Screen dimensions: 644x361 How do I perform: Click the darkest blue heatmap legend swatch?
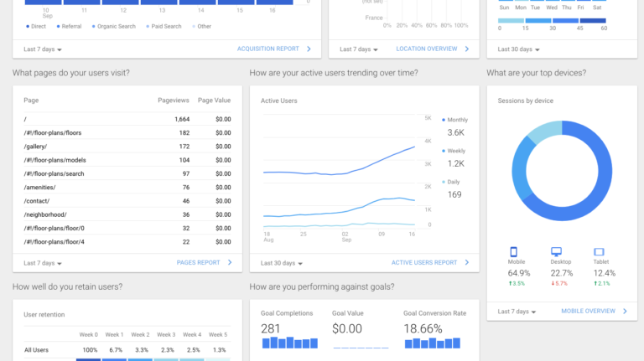pos(593,20)
